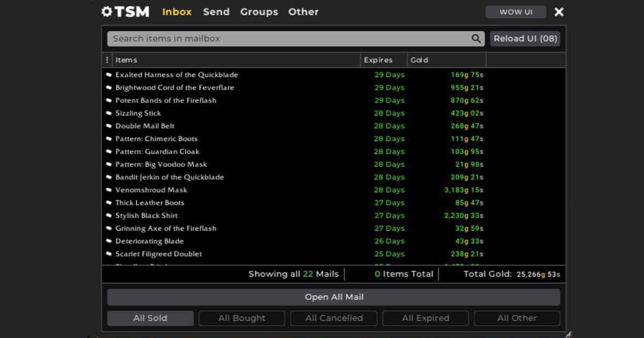The height and width of the screenshot is (338, 644).
Task: Select the All Cancelled filter button
Action: coord(333,318)
